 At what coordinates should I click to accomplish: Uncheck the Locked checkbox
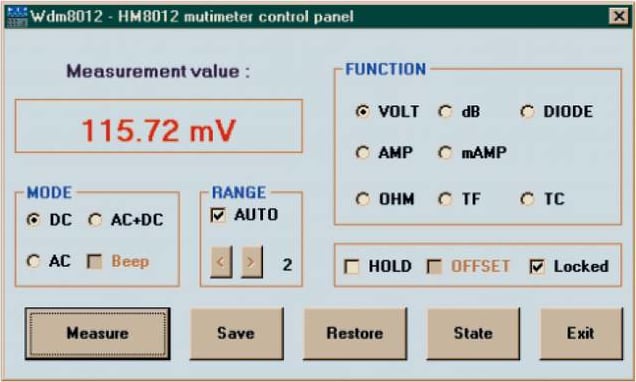click(537, 266)
